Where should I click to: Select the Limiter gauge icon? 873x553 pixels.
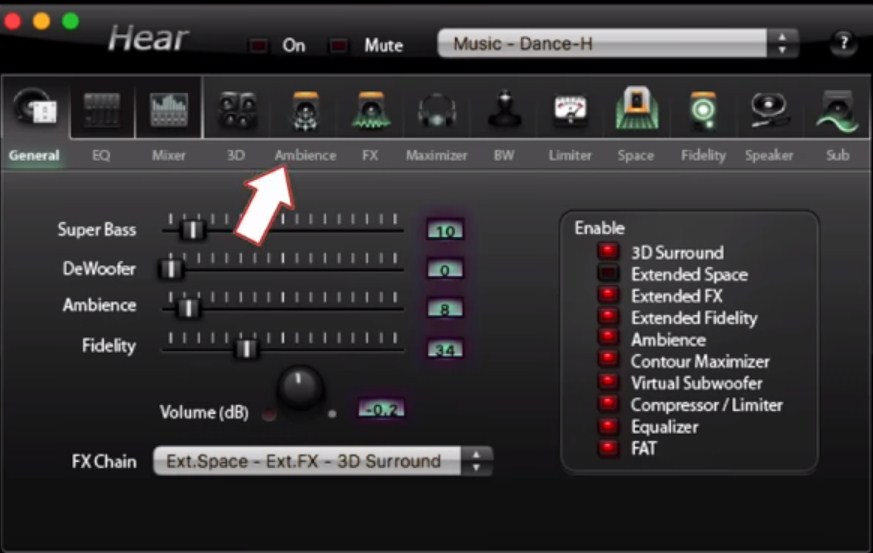(x=570, y=112)
